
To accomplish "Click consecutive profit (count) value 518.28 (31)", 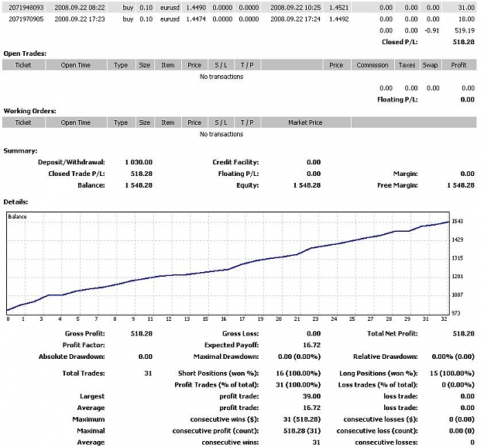I will [x=302, y=431].
